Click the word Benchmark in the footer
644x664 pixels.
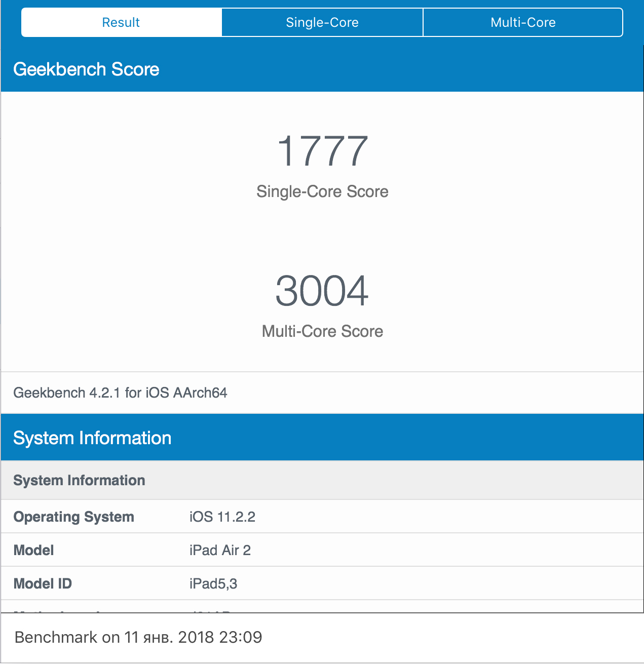[56, 637]
